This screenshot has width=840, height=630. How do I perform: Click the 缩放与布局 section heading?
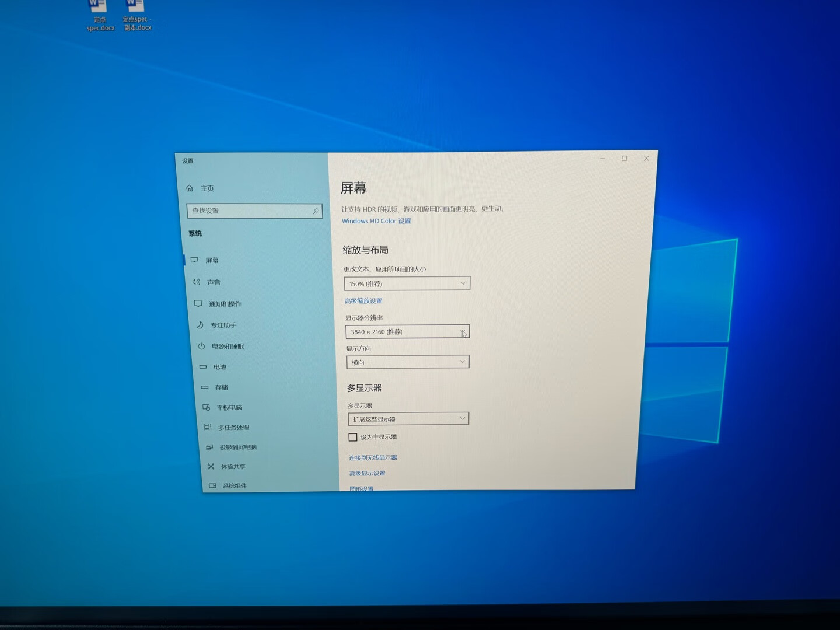point(365,250)
